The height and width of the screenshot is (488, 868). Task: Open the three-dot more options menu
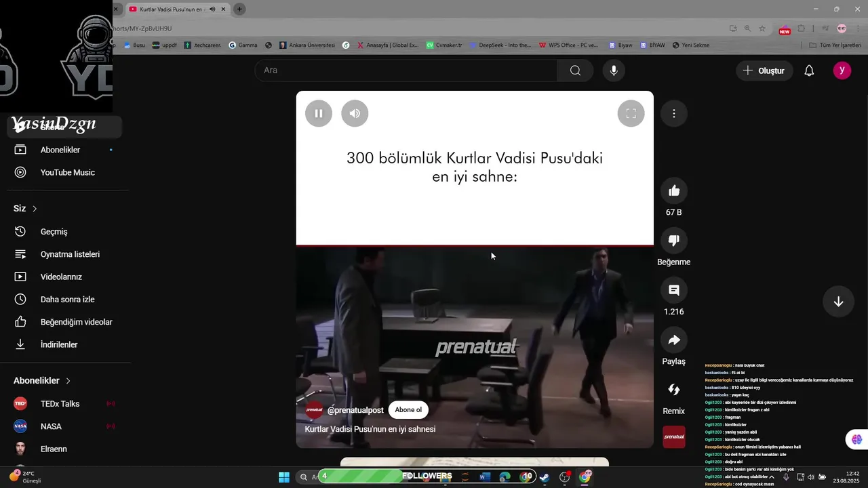(673, 113)
